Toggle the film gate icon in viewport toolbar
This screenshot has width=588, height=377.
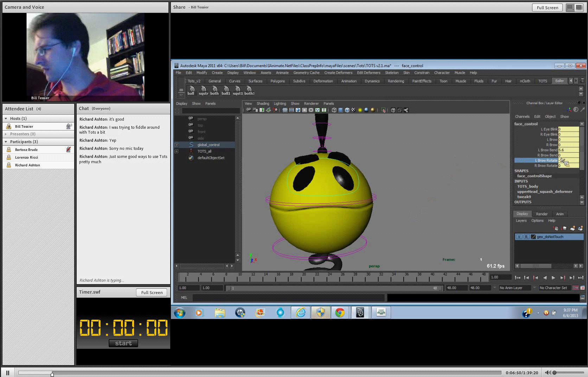(292, 110)
